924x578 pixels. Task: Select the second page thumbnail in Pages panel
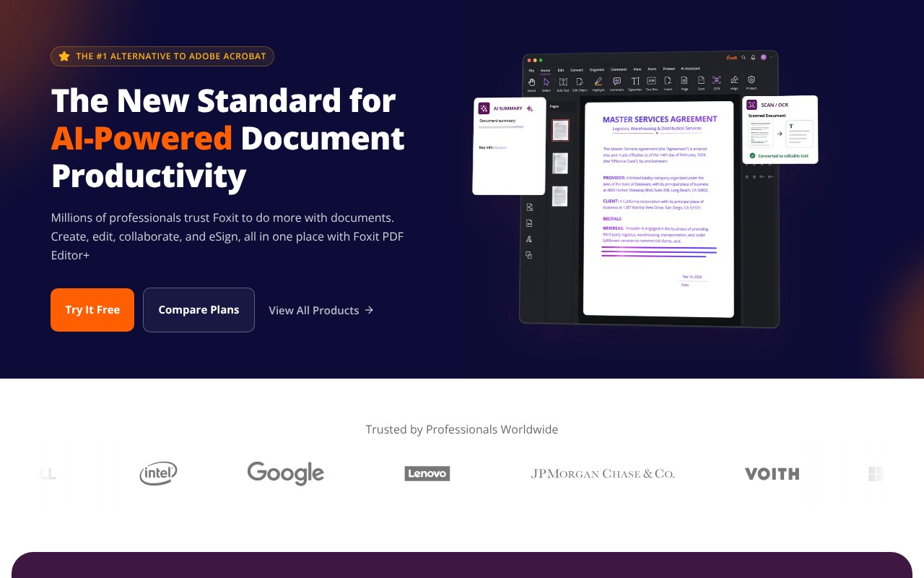click(560, 163)
